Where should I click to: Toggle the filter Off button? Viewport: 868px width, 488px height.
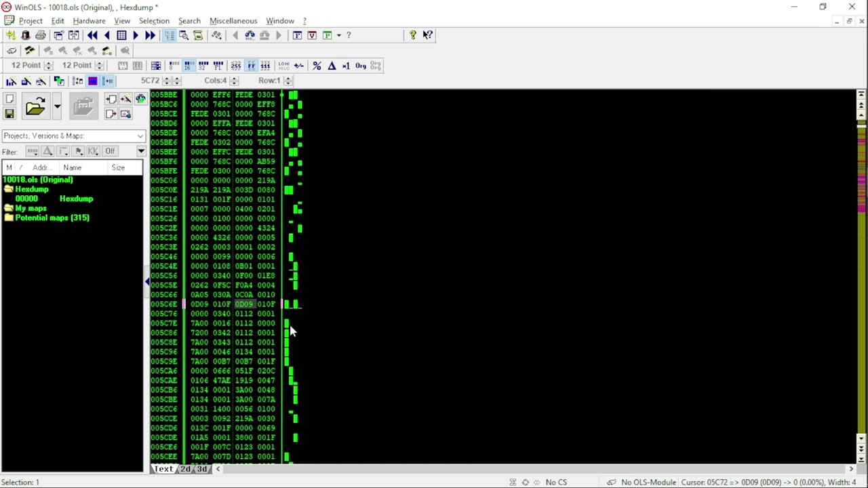[110, 151]
